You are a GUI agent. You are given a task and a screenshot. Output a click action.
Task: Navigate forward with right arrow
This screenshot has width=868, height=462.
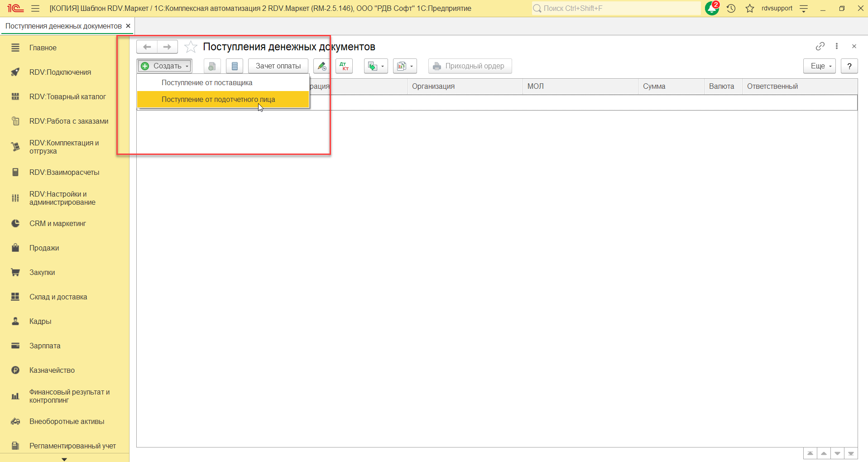click(x=168, y=47)
